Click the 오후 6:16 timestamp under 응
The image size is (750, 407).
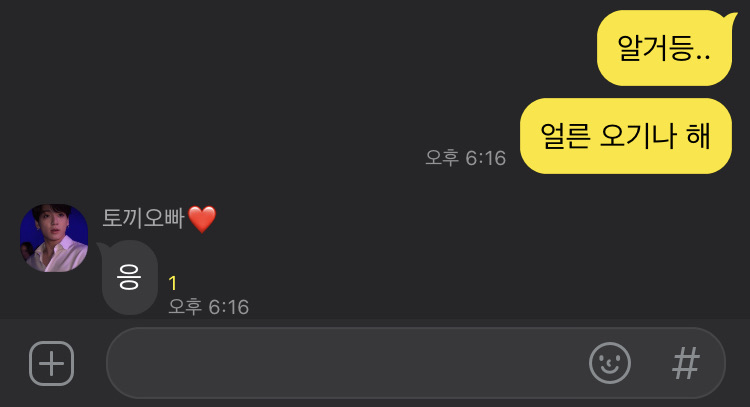click(x=209, y=307)
